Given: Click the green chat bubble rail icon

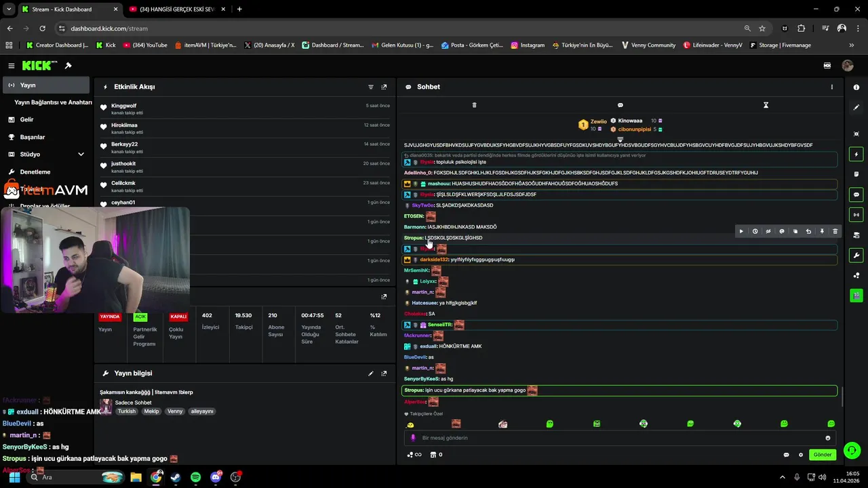Looking at the screenshot, I should [x=856, y=195].
